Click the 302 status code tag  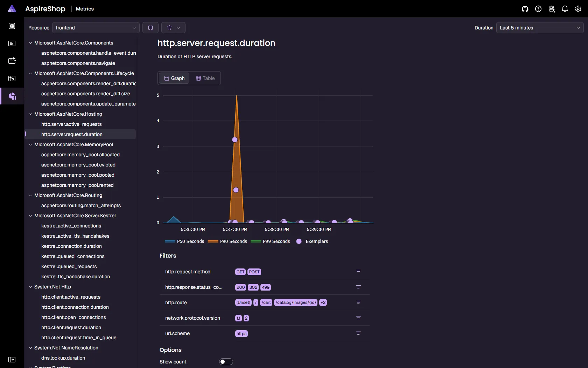click(x=253, y=287)
